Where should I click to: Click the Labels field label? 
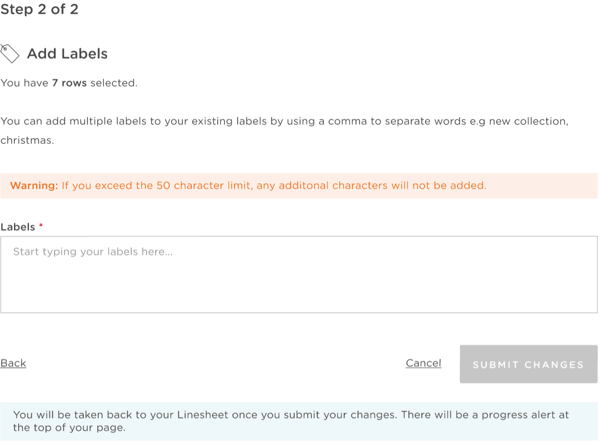pos(18,227)
